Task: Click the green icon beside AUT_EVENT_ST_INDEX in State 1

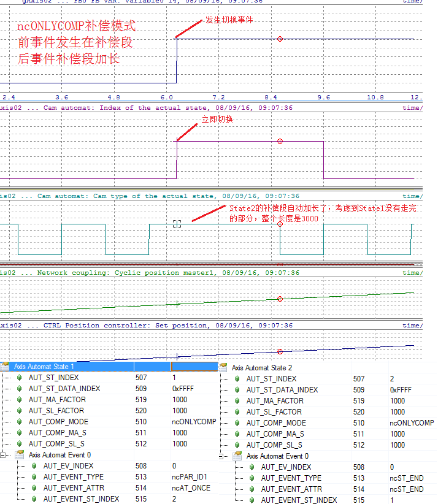Action: pos(34,499)
